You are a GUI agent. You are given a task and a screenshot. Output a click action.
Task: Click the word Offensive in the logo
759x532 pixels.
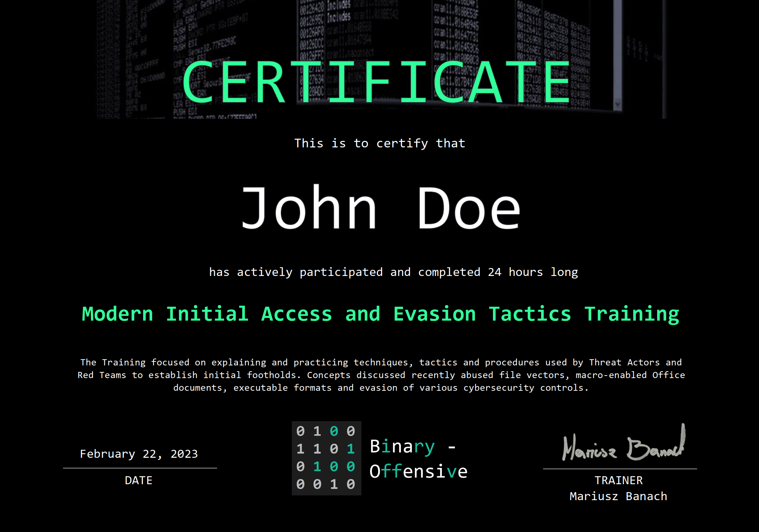pos(419,472)
